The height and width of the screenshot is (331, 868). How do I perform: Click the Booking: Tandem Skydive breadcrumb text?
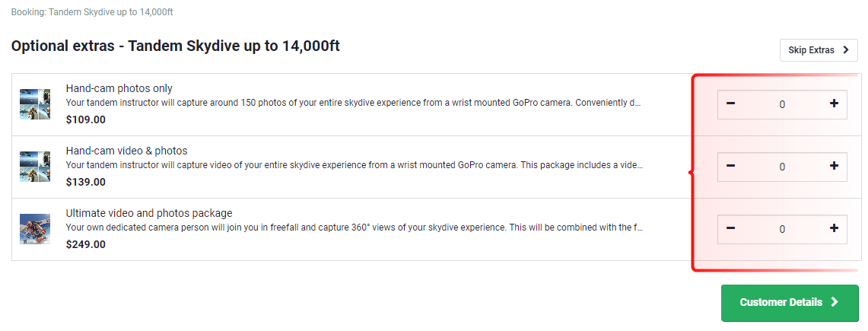coord(92,11)
